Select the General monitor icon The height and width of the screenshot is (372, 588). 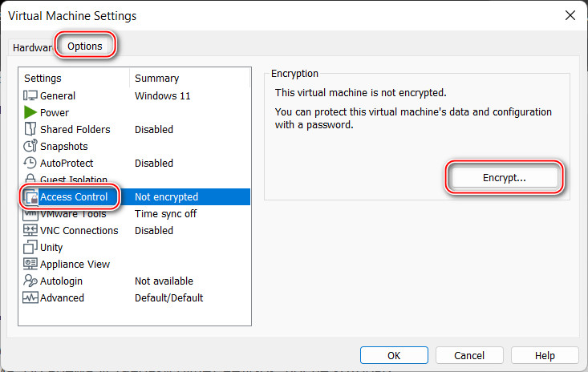coord(30,95)
